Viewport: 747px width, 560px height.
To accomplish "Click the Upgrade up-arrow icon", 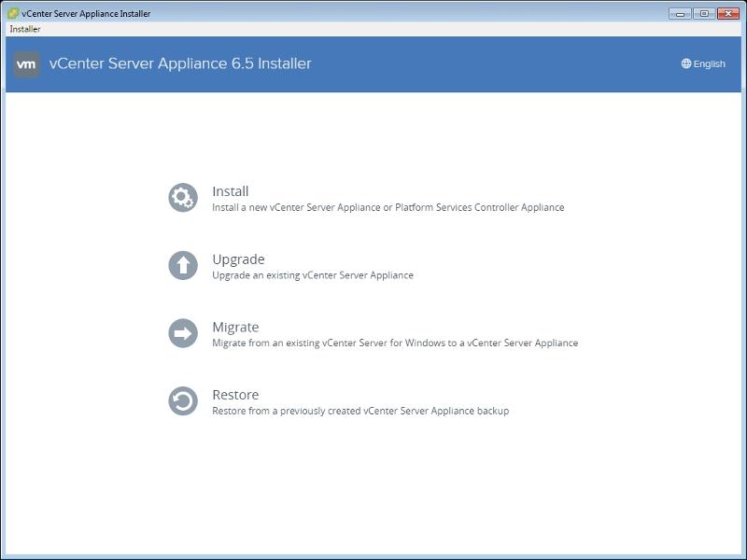I will pos(183,265).
